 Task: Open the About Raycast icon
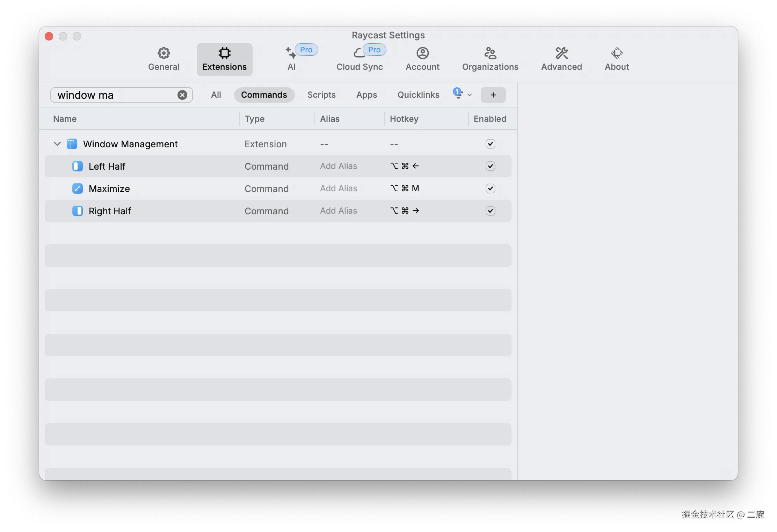[x=617, y=53]
